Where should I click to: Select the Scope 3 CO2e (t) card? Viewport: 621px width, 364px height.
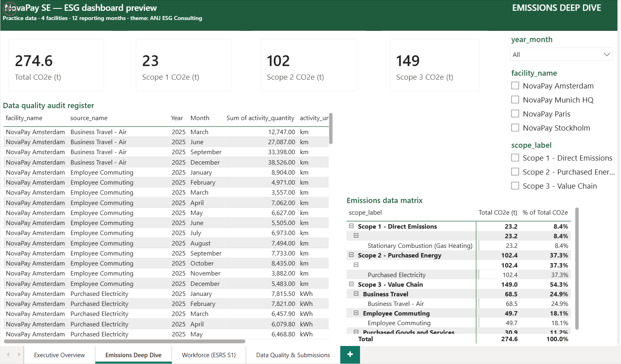[x=435, y=65]
